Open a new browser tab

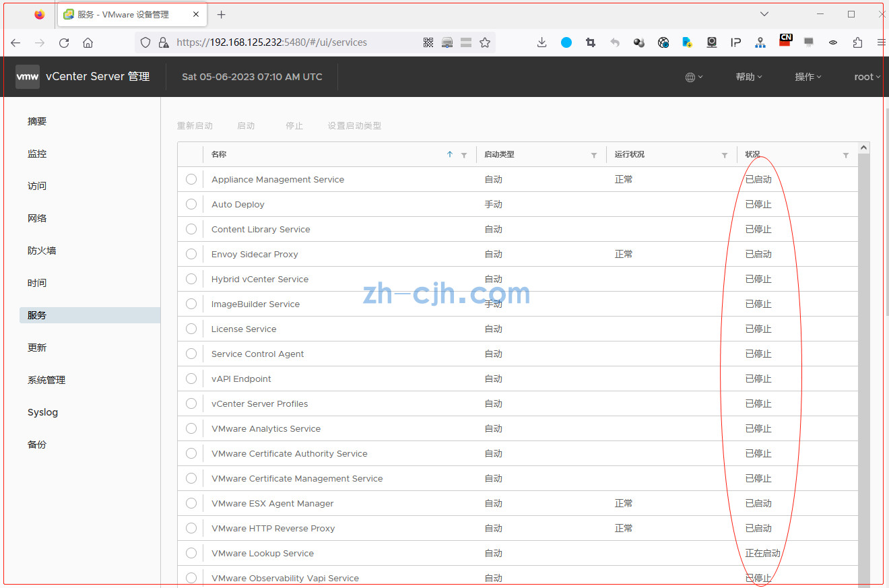221,14
